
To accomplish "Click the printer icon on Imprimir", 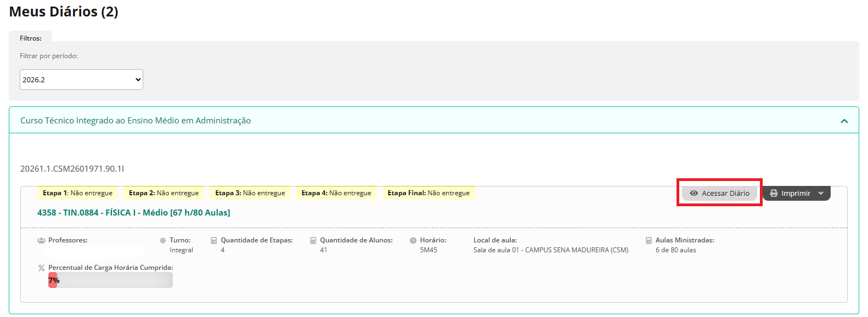I will pos(774,193).
